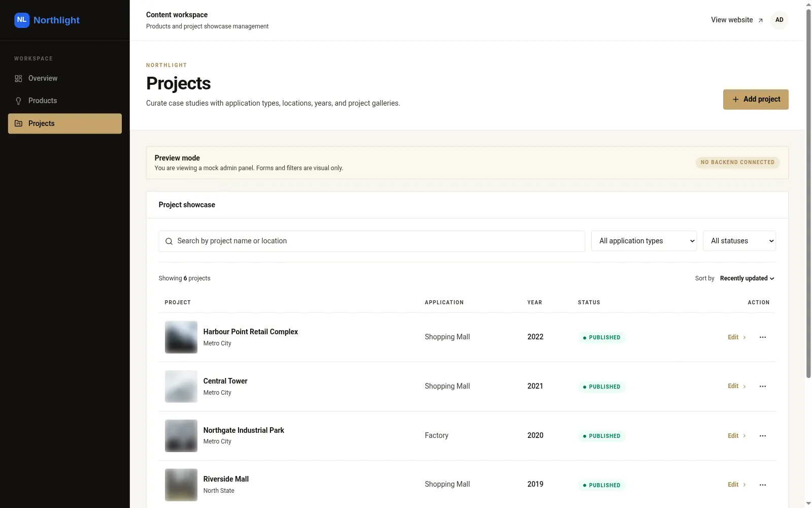Click the Factory application cell
This screenshot has height=508, width=812.
pos(436,435)
